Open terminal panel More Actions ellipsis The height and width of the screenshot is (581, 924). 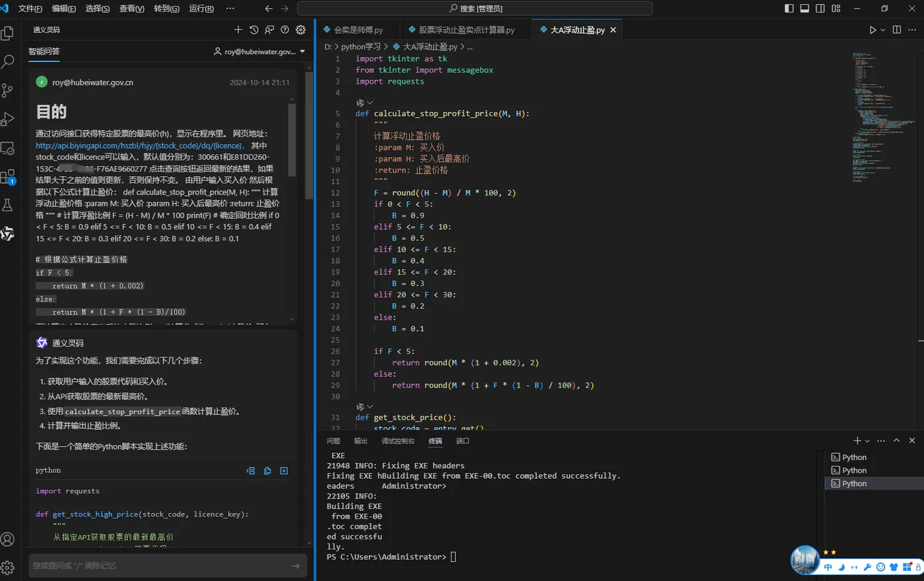coord(881,441)
